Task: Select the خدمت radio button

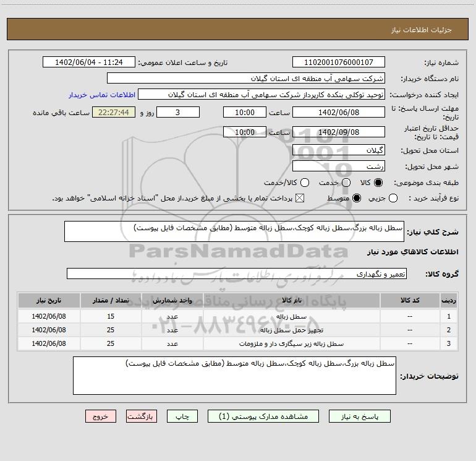Action: pyautogui.click(x=346, y=183)
